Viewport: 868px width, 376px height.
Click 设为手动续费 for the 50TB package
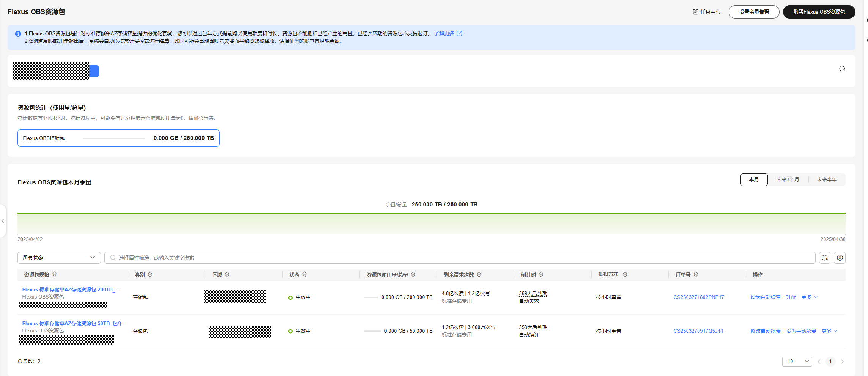point(801,331)
